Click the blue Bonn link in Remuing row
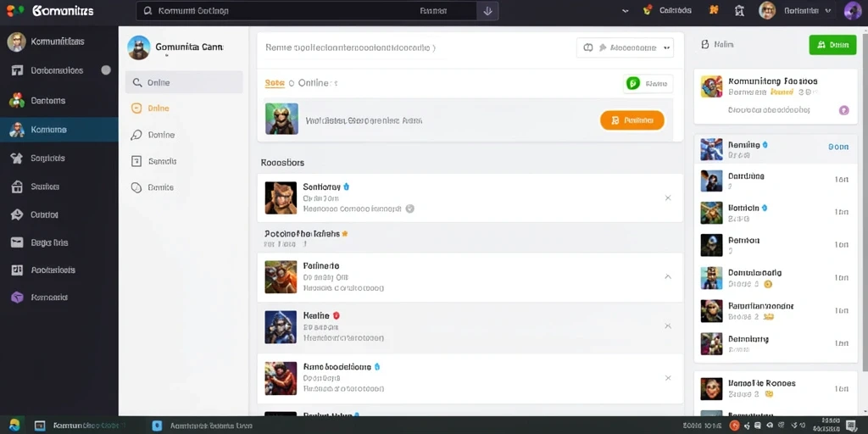868x434 pixels. click(838, 147)
